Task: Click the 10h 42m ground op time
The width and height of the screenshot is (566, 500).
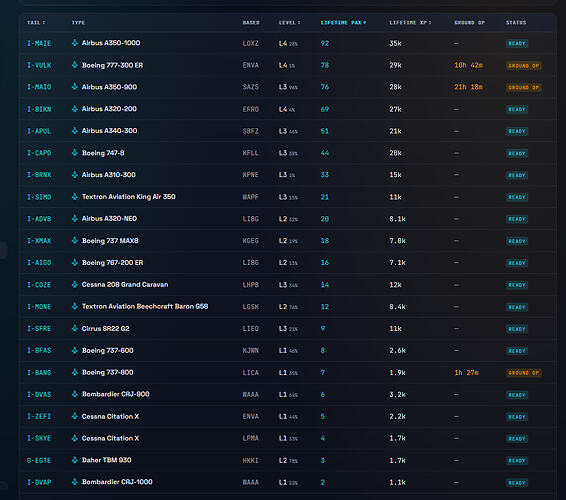Action: [x=468, y=65]
